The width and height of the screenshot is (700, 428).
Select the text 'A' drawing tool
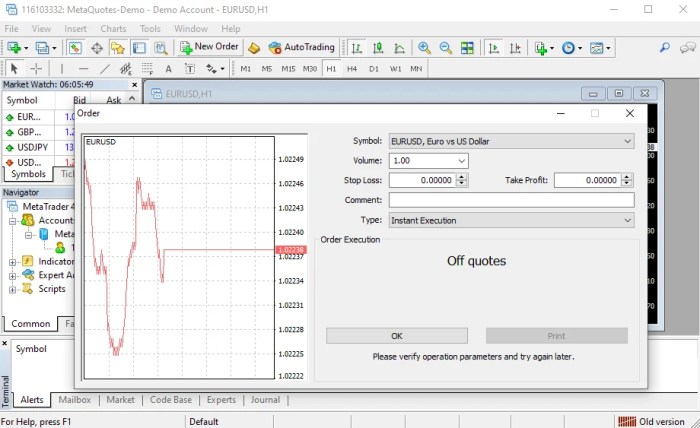click(x=168, y=69)
